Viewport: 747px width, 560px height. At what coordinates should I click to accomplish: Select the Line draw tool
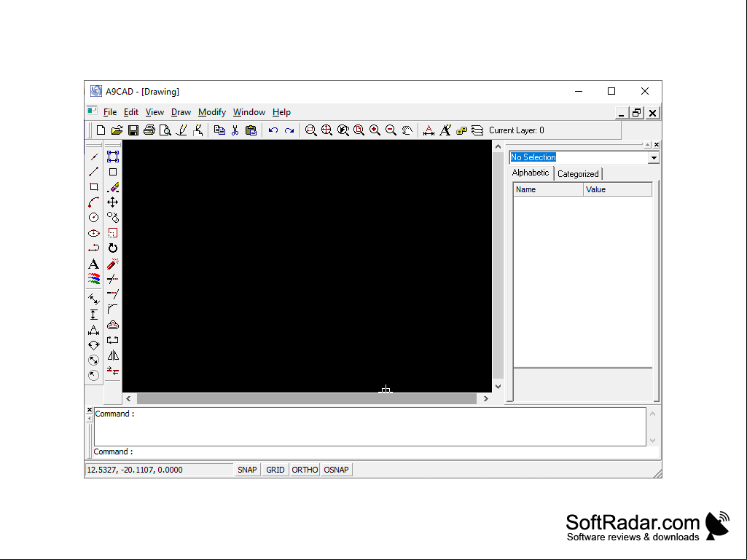[94, 171]
